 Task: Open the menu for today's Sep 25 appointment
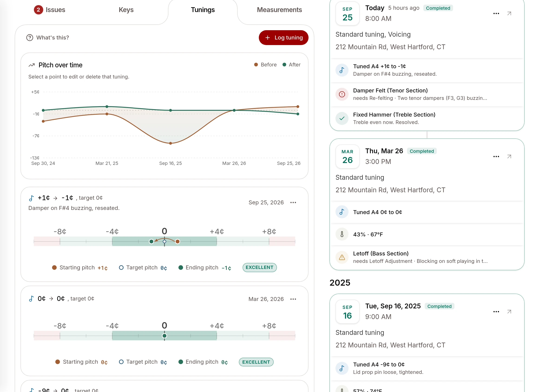point(496,13)
